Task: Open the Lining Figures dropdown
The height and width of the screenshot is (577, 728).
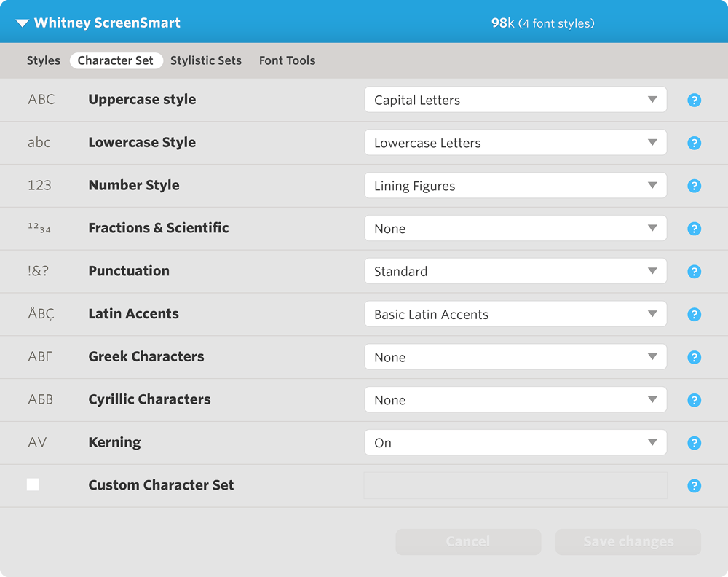Action: pyautogui.click(x=515, y=185)
